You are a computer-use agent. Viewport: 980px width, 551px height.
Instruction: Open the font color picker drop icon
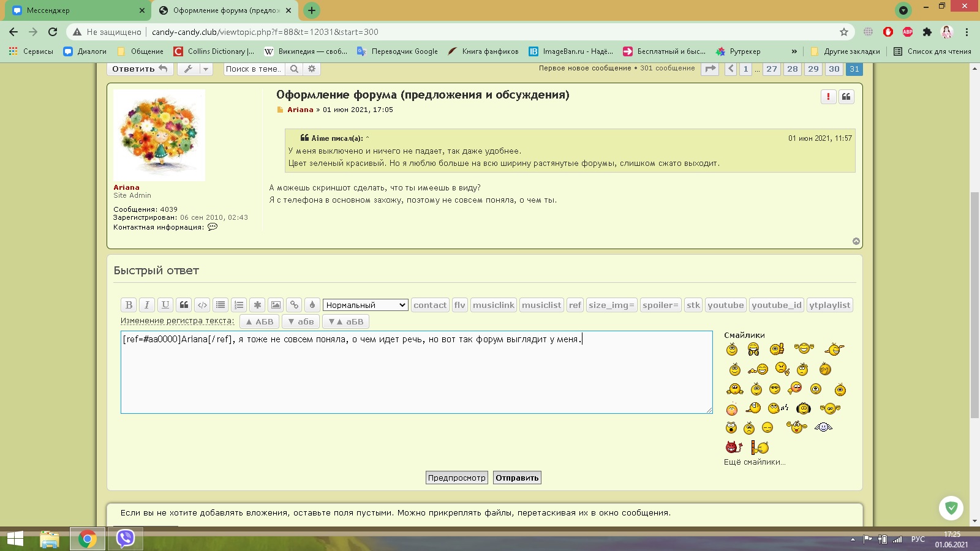pyautogui.click(x=312, y=305)
